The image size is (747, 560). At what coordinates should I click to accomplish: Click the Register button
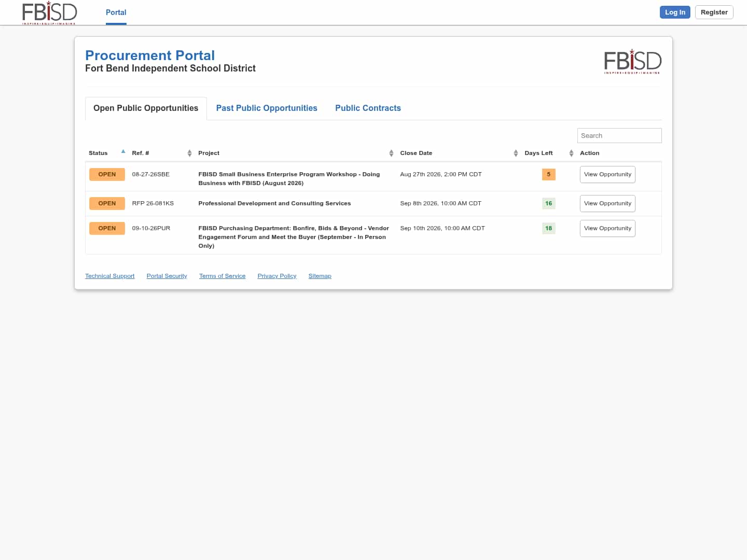coord(714,12)
